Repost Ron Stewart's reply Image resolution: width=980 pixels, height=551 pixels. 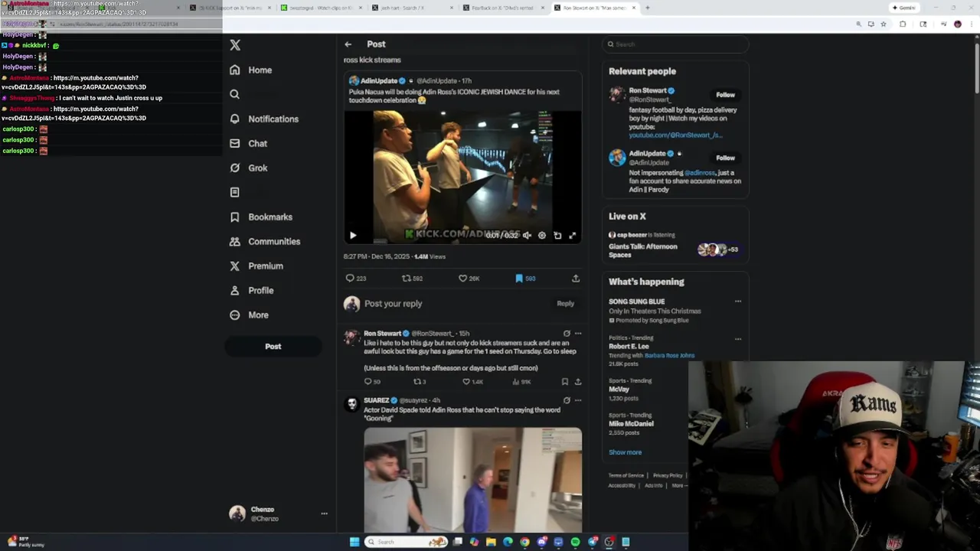coord(420,381)
